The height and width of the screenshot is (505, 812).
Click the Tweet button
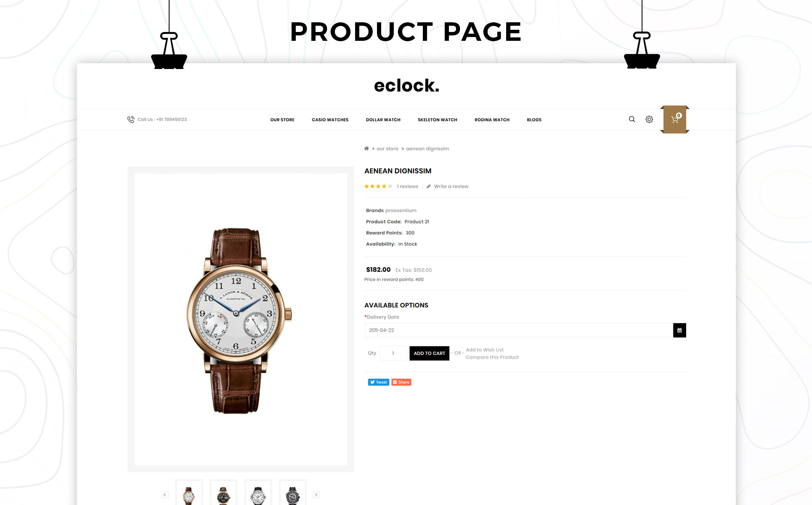pos(379,382)
